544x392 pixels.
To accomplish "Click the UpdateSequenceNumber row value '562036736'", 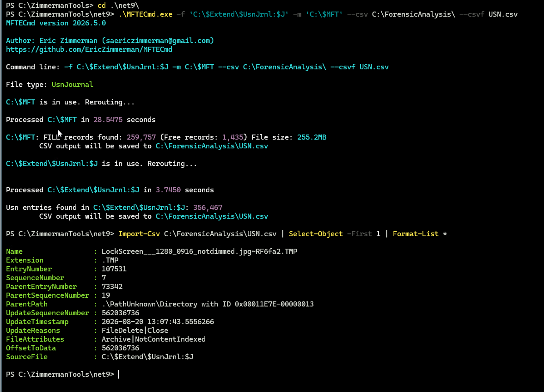I will point(120,313).
